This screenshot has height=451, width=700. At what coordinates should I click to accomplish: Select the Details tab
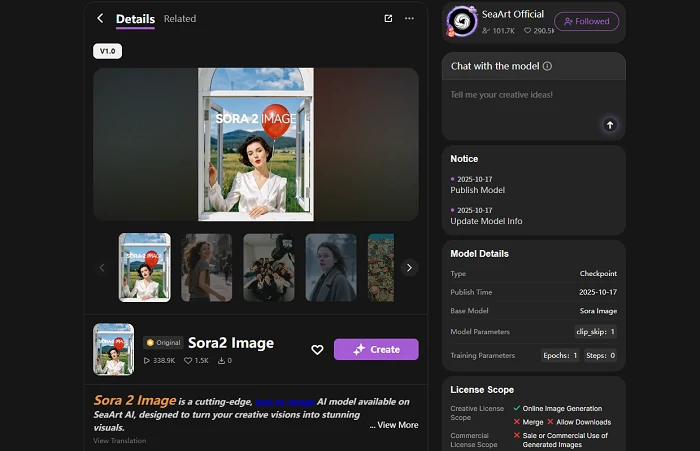[x=135, y=18]
